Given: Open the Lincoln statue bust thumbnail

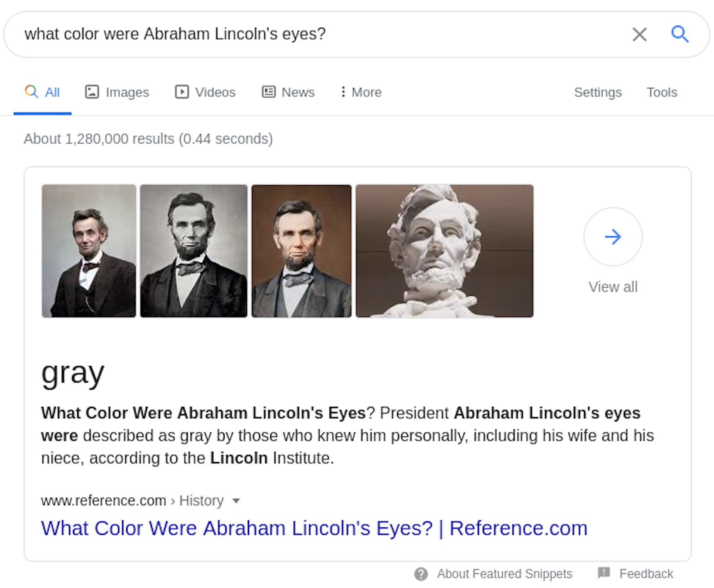Looking at the screenshot, I should (445, 251).
